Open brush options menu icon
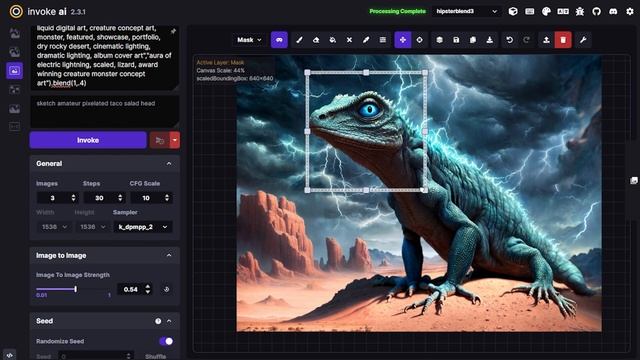 point(383,40)
